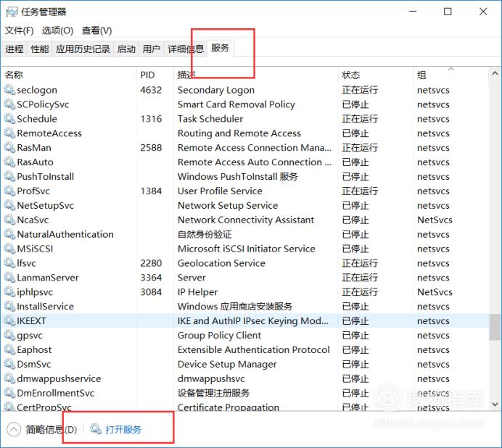This screenshot has width=502, height=448.
Task: Select the IP Helper description cell
Action: click(197, 292)
